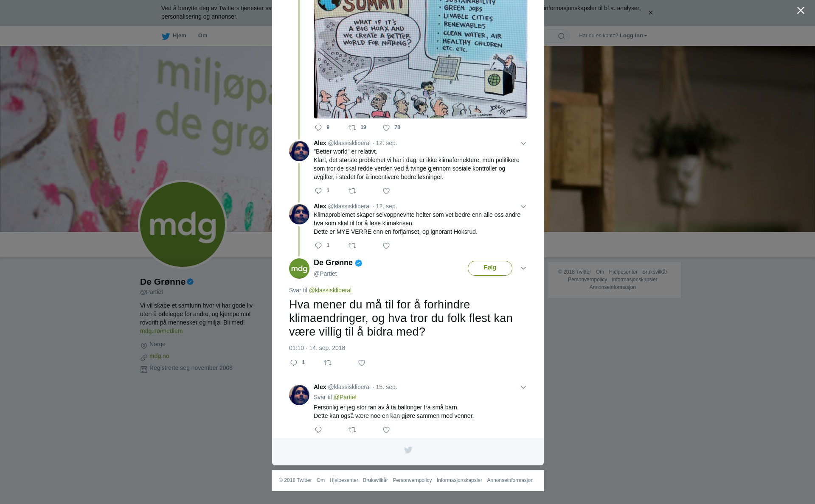Like De Grønne's main reply tweet

(x=362, y=363)
